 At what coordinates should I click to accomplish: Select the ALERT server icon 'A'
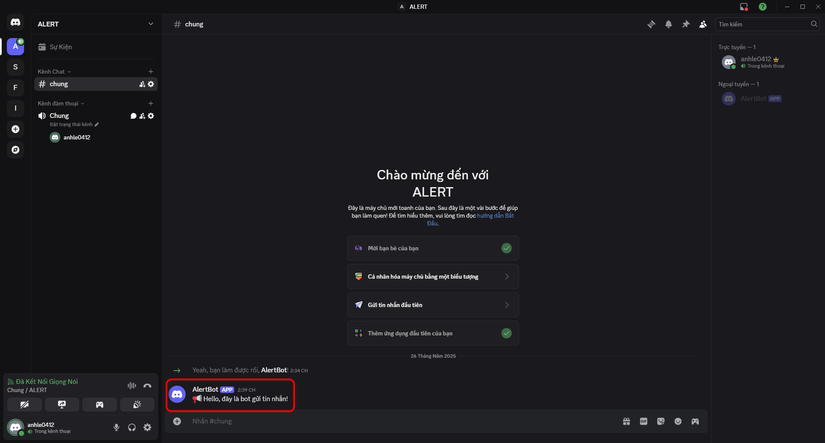[15, 46]
